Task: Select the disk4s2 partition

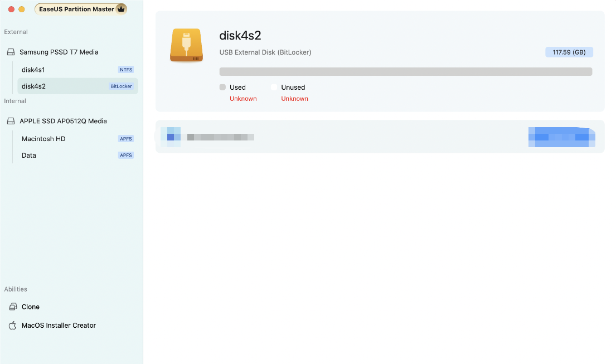Action: [77, 86]
